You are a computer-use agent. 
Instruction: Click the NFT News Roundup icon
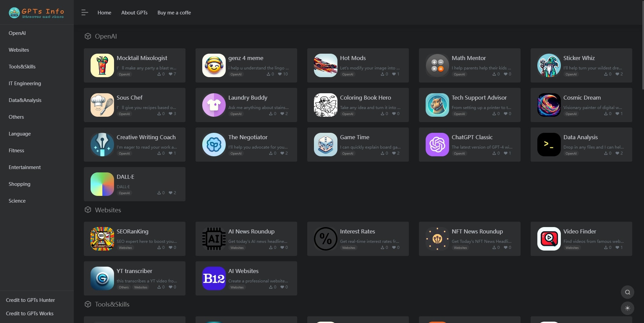point(437,239)
